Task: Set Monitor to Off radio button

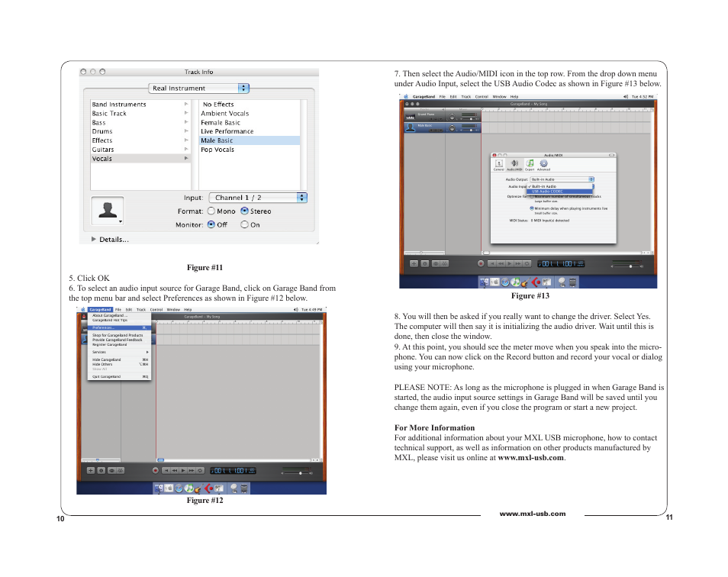Action: [x=211, y=224]
